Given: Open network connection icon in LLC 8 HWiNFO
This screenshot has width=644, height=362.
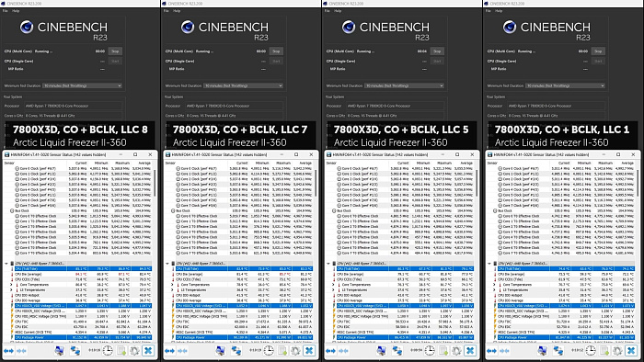Looking at the screenshot, I should (75, 351).
